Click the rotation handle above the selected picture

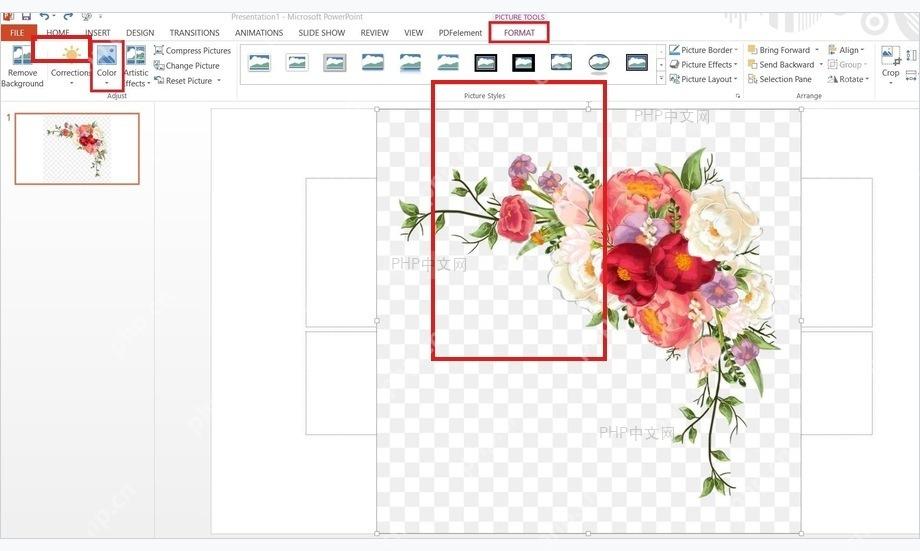tap(588, 106)
